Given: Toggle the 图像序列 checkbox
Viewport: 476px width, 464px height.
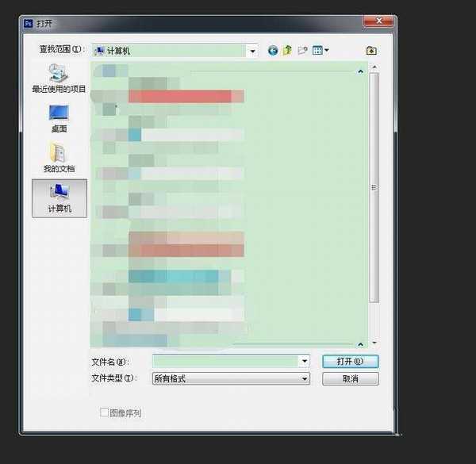Looking at the screenshot, I should pos(104,412).
